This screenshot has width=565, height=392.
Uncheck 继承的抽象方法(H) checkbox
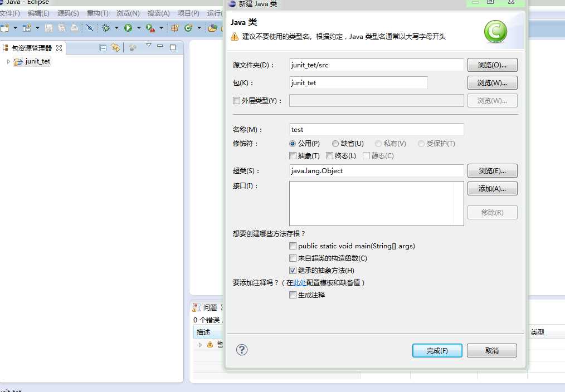point(293,270)
